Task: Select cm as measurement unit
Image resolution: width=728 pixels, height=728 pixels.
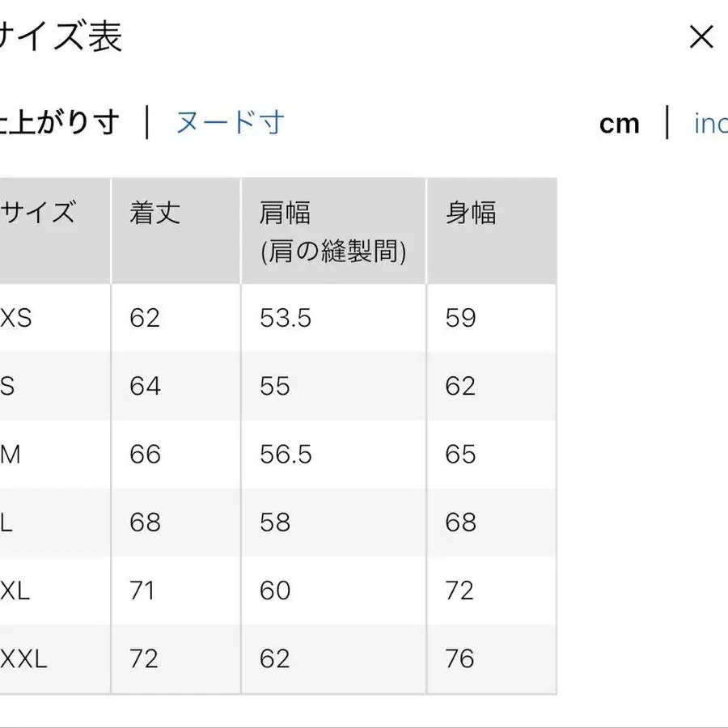Action: (x=619, y=124)
